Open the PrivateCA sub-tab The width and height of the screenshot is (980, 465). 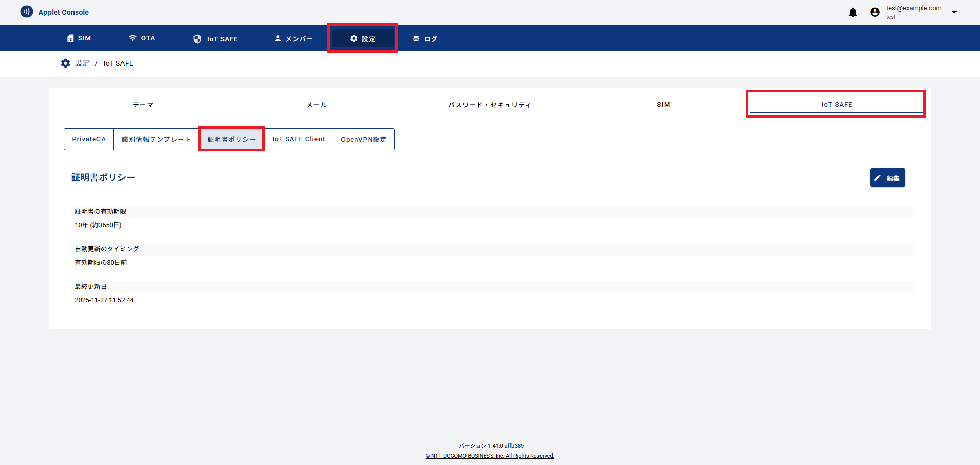(x=89, y=139)
